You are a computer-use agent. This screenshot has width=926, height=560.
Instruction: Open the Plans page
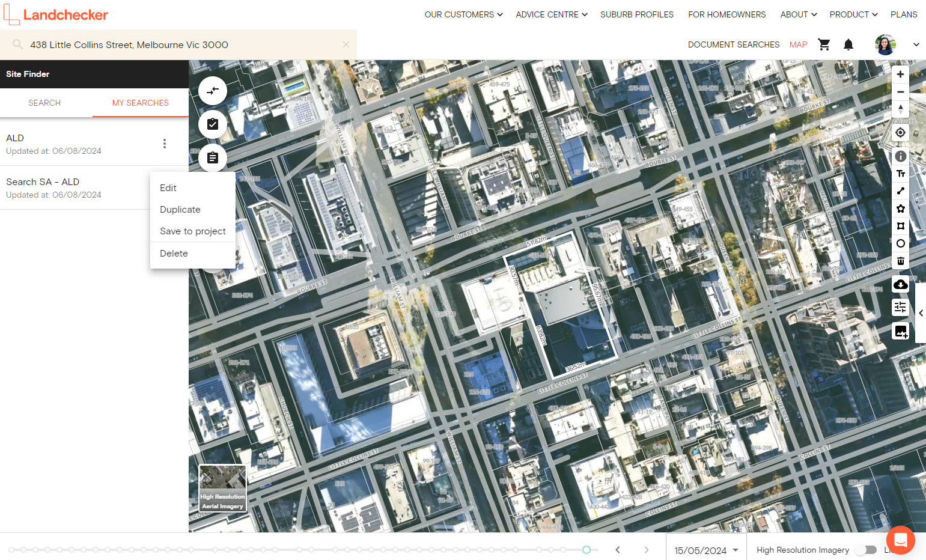click(904, 14)
